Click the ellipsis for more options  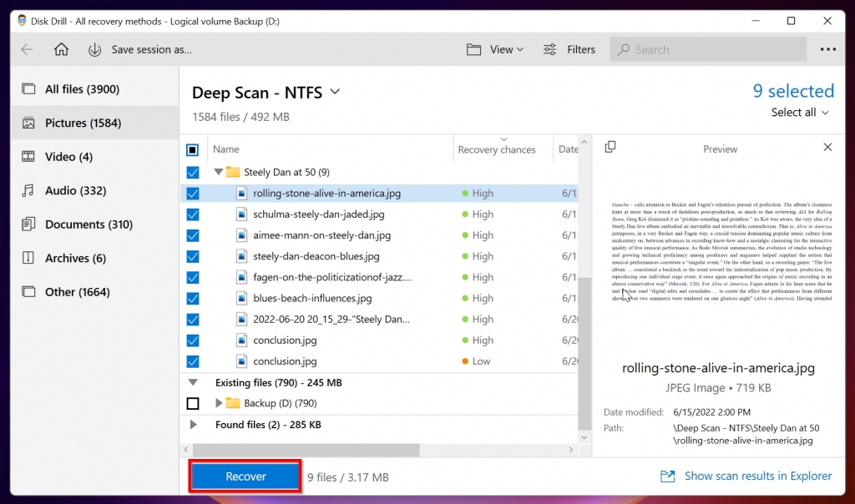[827, 49]
